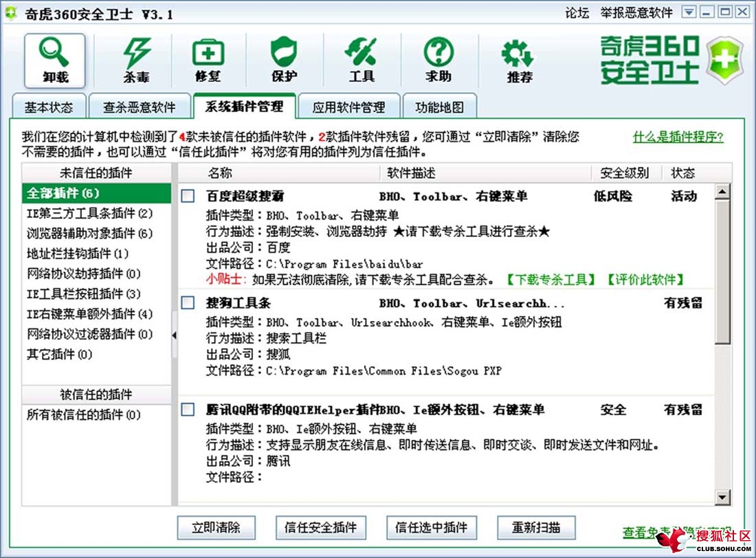Check the 腾讯QQ附带的QQIEHelper插件 checkbox
The image size is (756, 558).
coord(188,410)
